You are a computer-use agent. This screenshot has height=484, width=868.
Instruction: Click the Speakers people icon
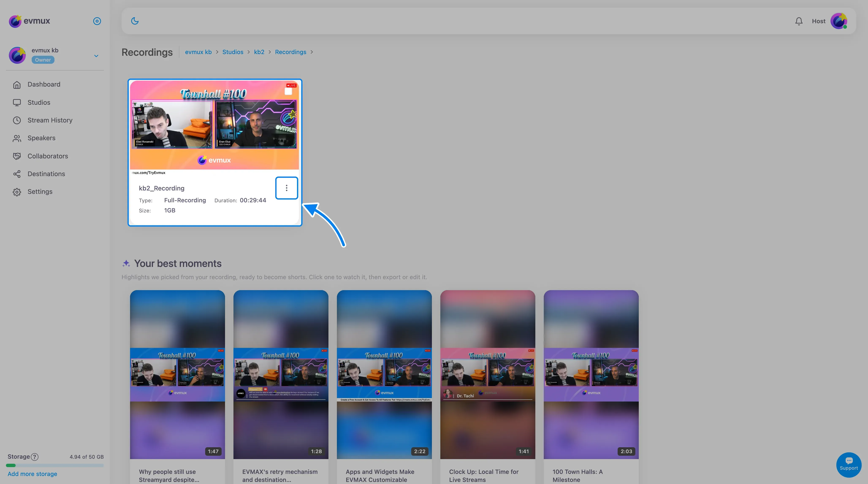click(x=17, y=138)
